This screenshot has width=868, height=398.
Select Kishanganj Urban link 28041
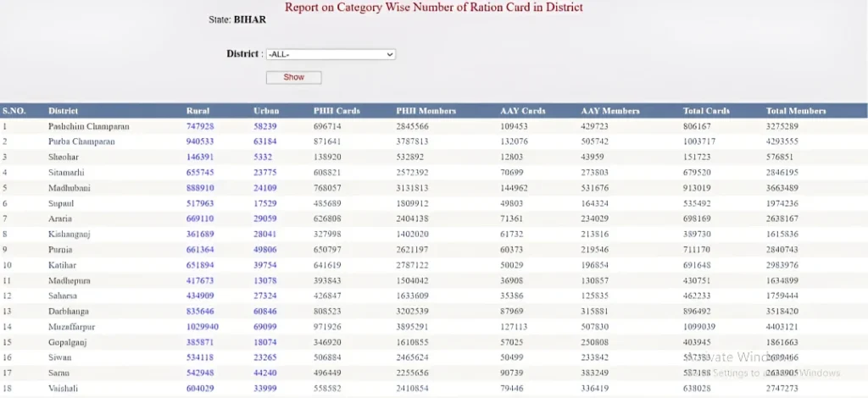click(x=265, y=234)
